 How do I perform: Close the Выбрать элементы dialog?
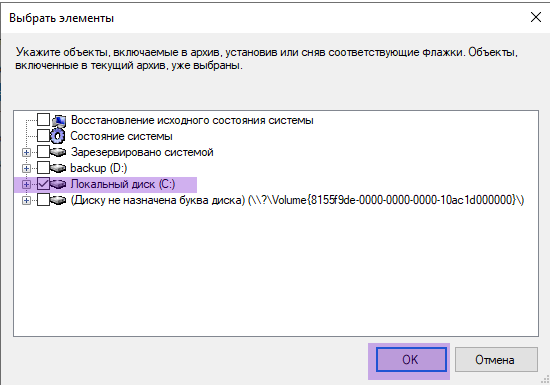coord(536,17)
